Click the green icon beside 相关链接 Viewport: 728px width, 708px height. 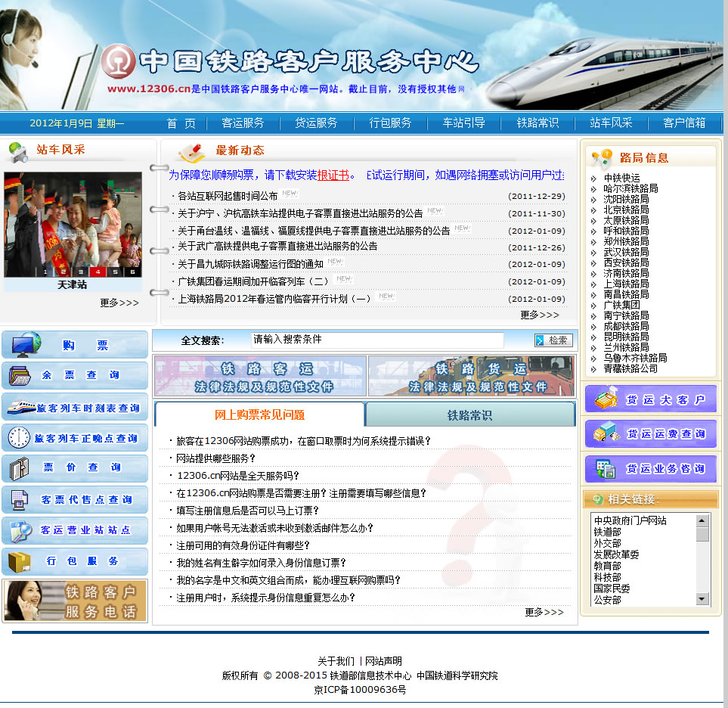click(597, 500)
